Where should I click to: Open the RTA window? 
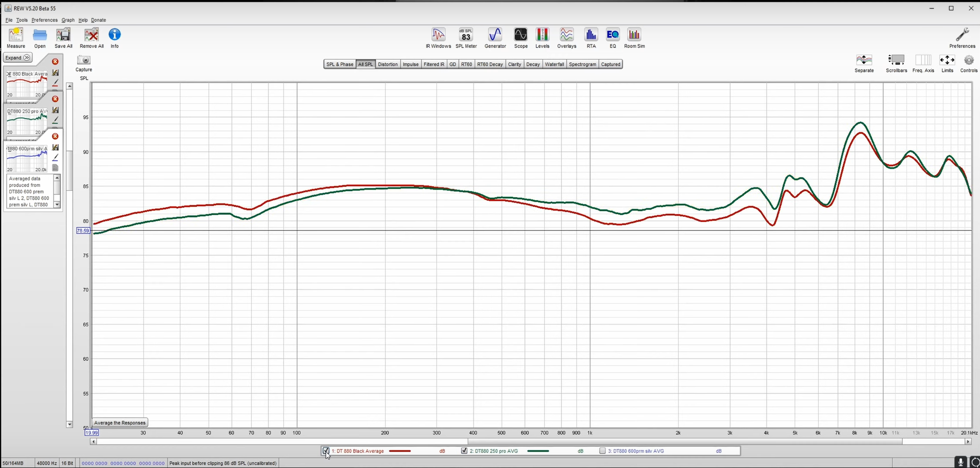coord(591,37)
